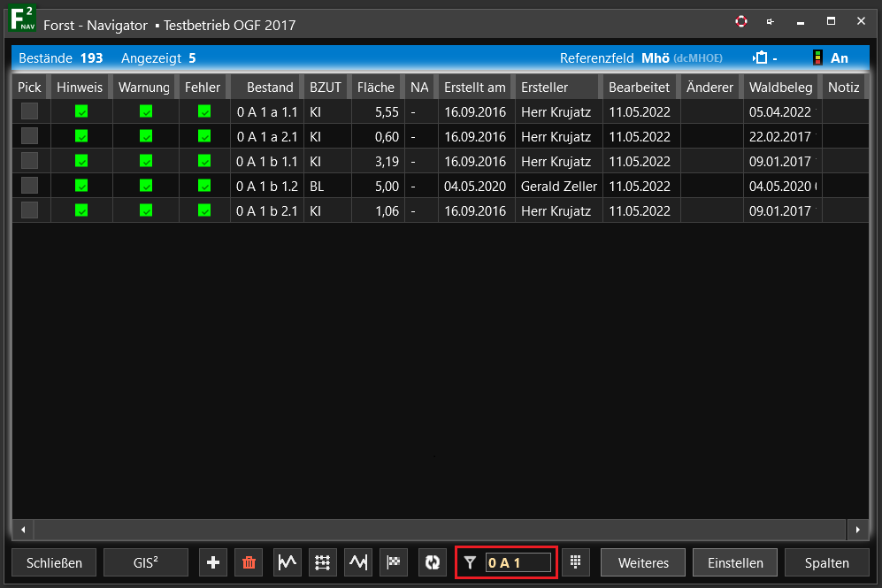Image resolution: width=882 pixels, height=588 pixels.
Task: Click the funnel filter icon
Action: 471,562
